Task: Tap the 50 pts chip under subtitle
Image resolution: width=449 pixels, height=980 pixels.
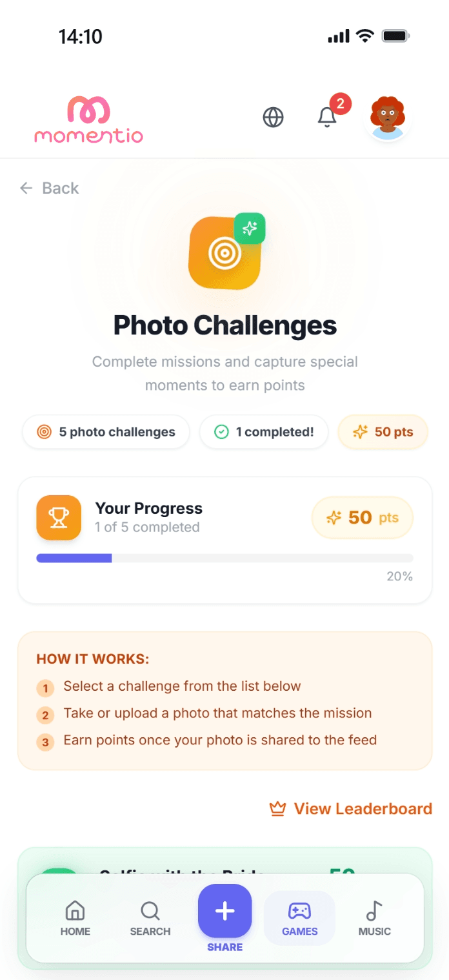Action: click(383, 432)
